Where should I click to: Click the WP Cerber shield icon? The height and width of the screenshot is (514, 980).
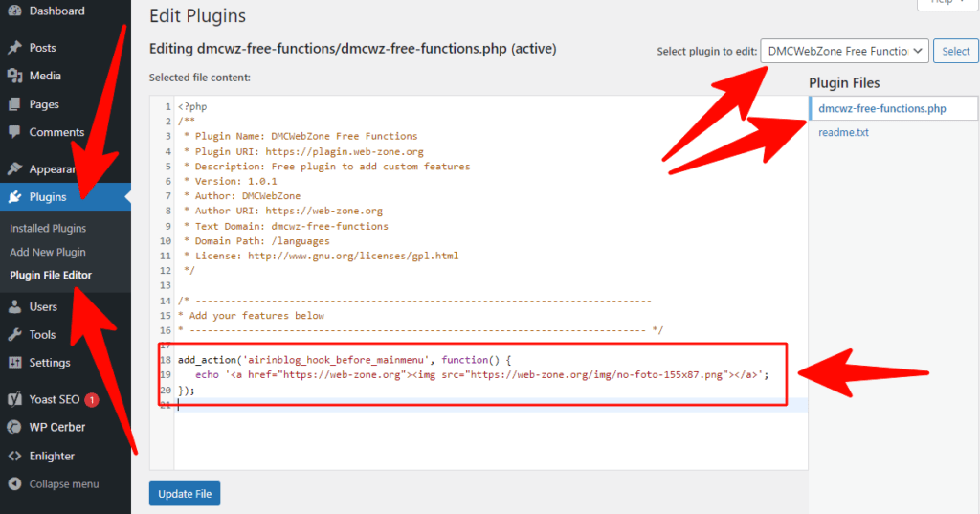15,427
